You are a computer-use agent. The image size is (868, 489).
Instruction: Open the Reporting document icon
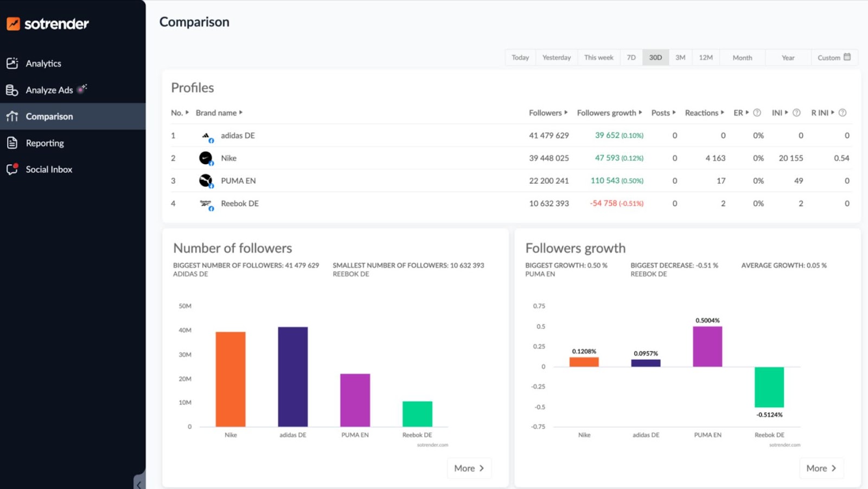[12, 143]
